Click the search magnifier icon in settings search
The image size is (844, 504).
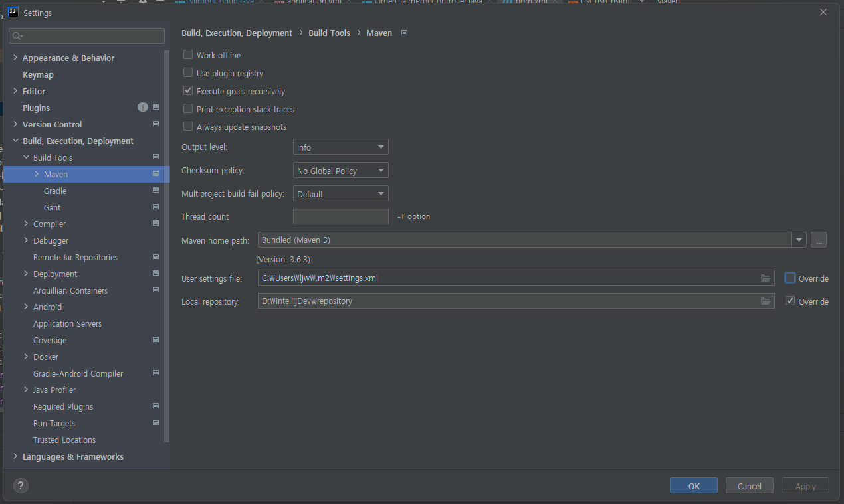17,36
